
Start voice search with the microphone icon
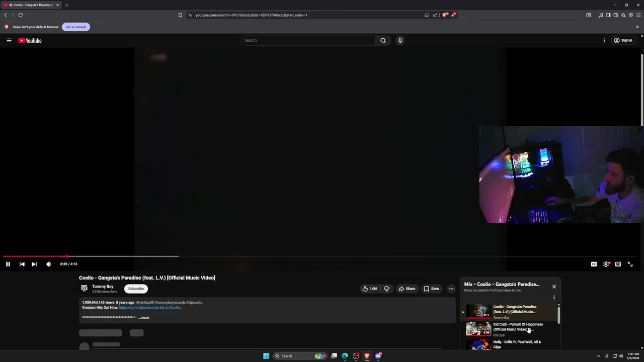[400, 40]
